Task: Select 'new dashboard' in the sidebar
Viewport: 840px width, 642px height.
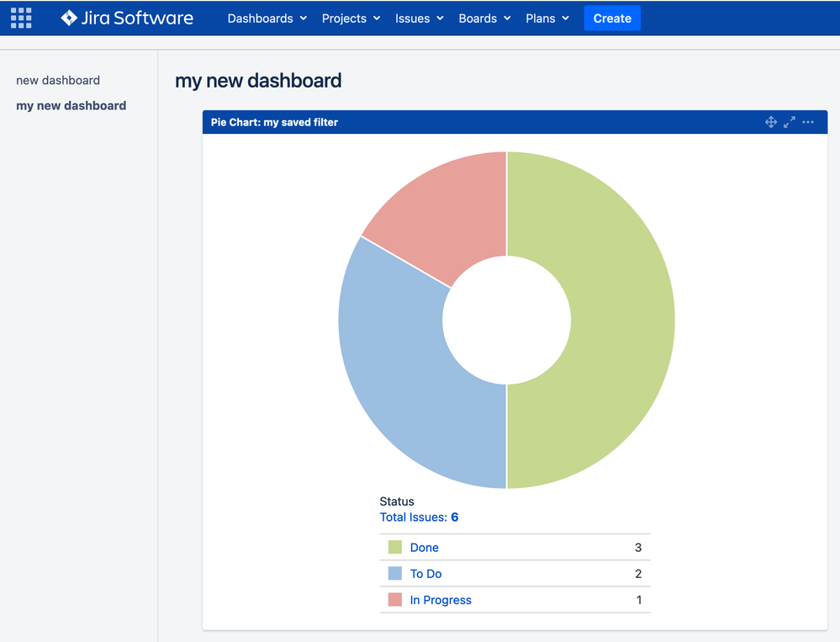Action: [x=58, y=81]
